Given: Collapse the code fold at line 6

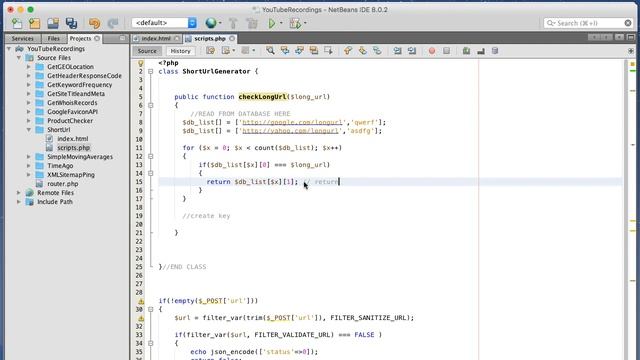Looking at the screenshot, I should click(x=151, y=105).
